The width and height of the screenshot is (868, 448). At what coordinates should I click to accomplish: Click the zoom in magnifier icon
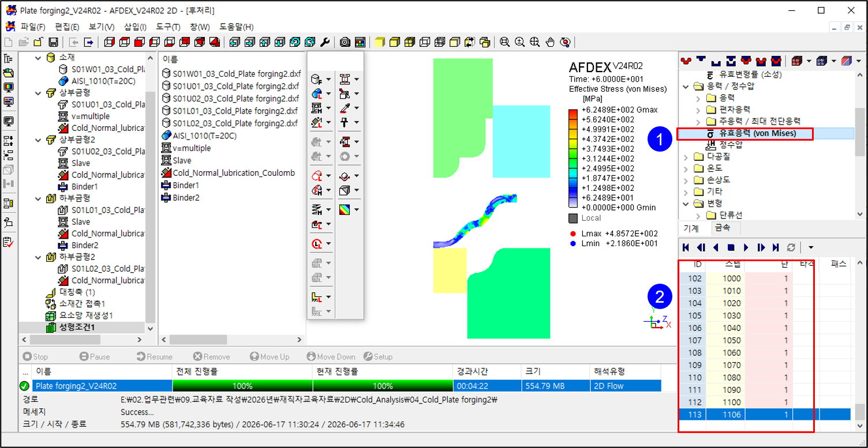pos(520,42)
